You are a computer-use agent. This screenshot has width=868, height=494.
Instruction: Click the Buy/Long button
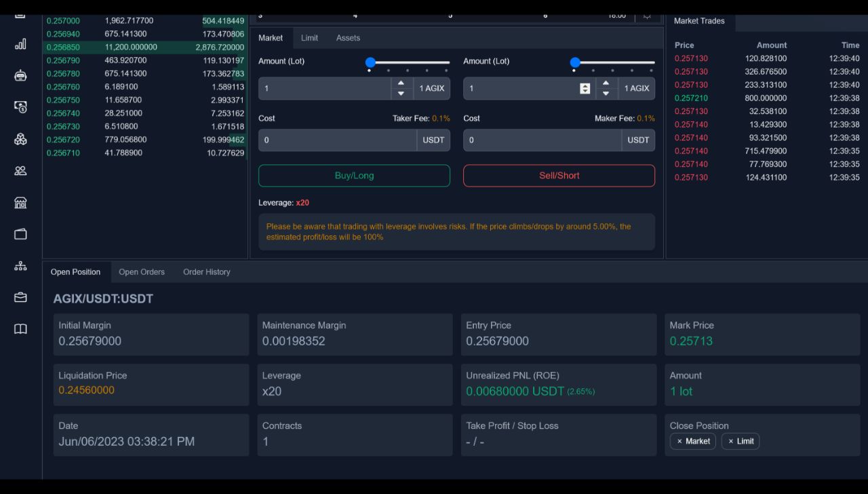pos(354,175)
